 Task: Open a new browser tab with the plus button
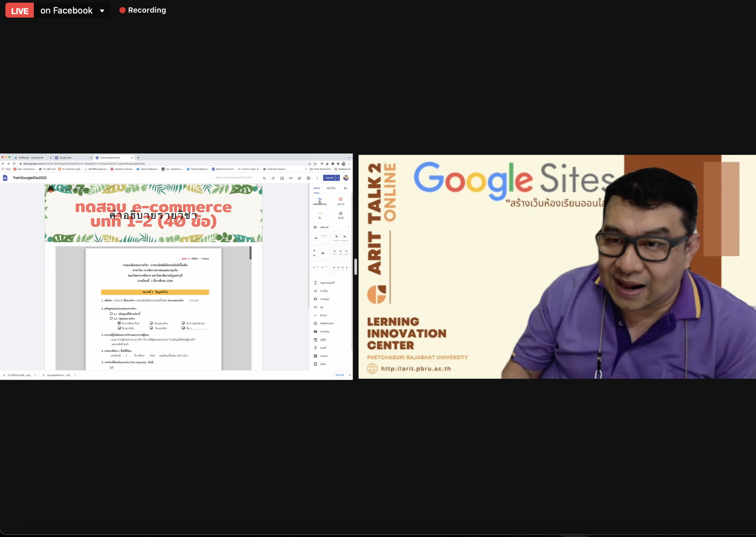[138, 158]
